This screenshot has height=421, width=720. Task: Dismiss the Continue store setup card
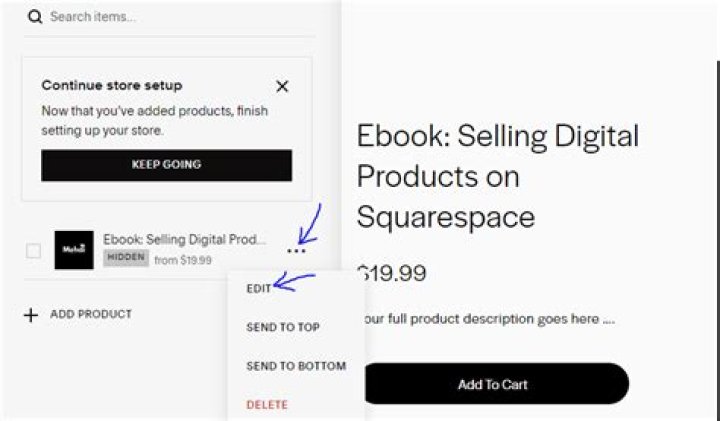click(282, 86)
